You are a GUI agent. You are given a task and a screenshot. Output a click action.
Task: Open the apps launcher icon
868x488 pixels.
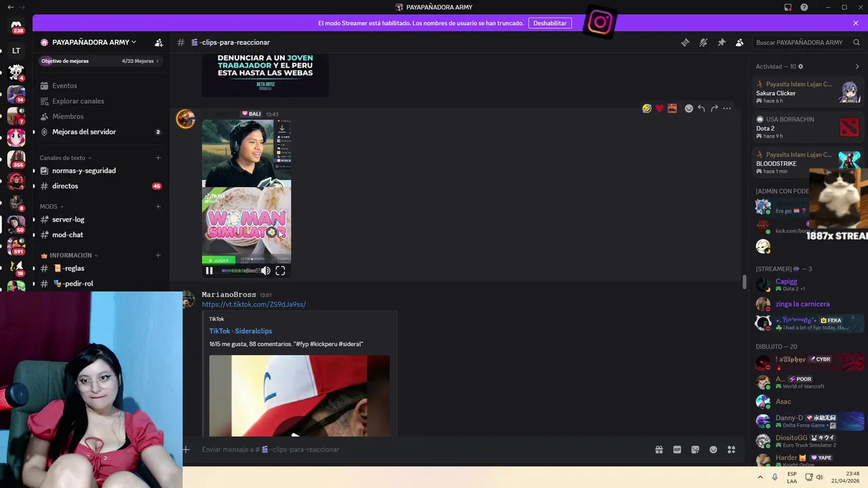[x=732, y=449]
